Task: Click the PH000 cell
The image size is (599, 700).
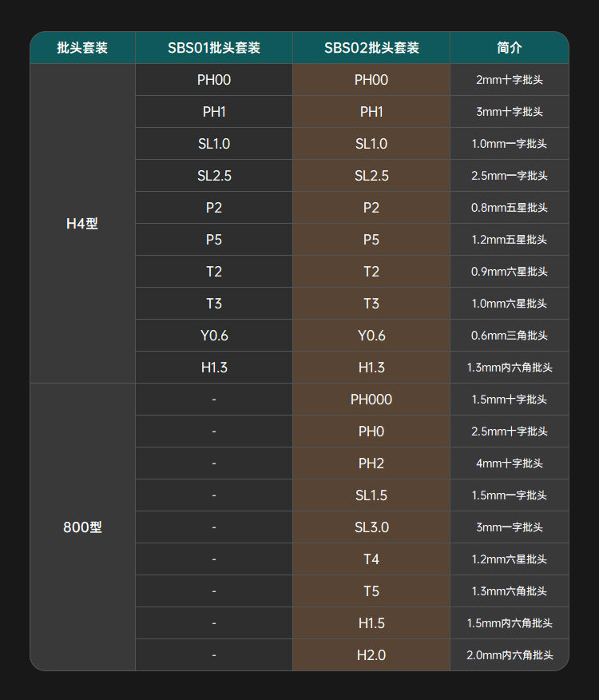Action: point(371,400)
